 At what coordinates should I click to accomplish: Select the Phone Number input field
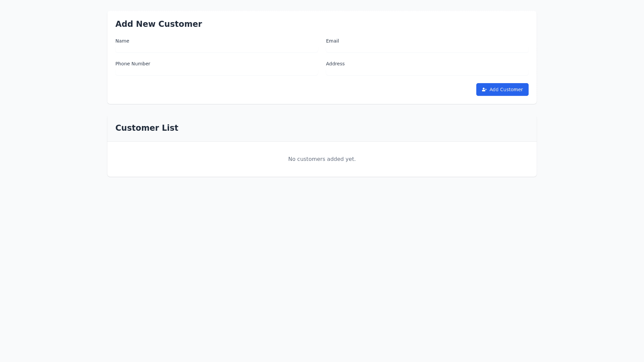point(216,72)
